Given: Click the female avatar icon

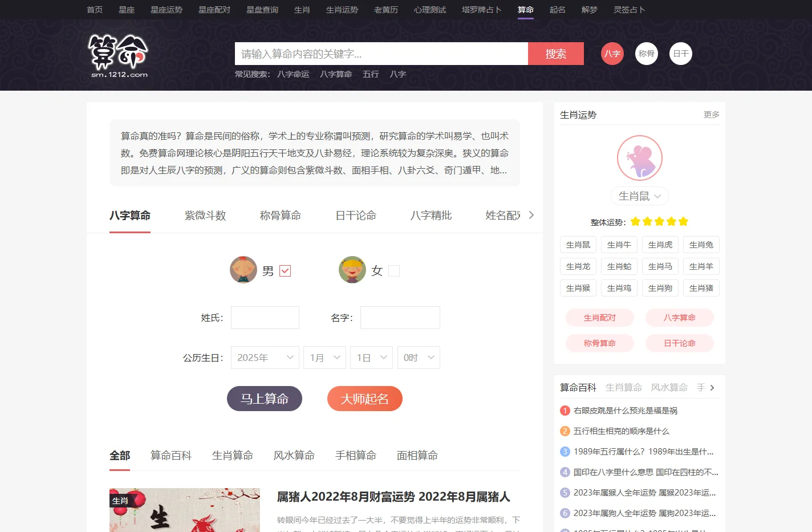Looking at the screenshot, I should 352,270.
